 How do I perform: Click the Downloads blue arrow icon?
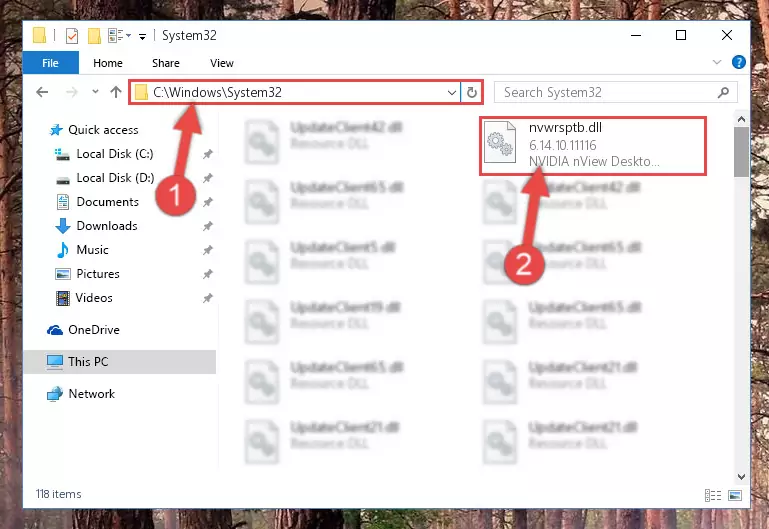[62, 226]
